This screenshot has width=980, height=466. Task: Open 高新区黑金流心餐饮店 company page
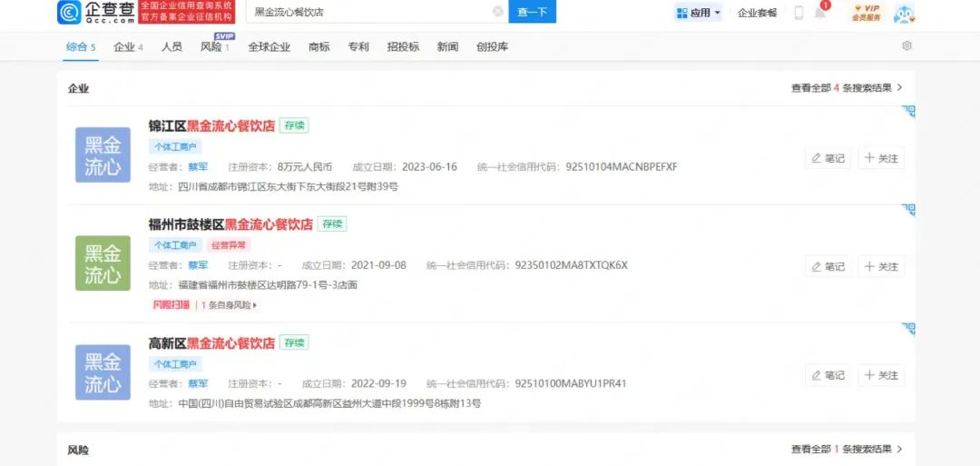pyautogui.click(x=211, y=342)
